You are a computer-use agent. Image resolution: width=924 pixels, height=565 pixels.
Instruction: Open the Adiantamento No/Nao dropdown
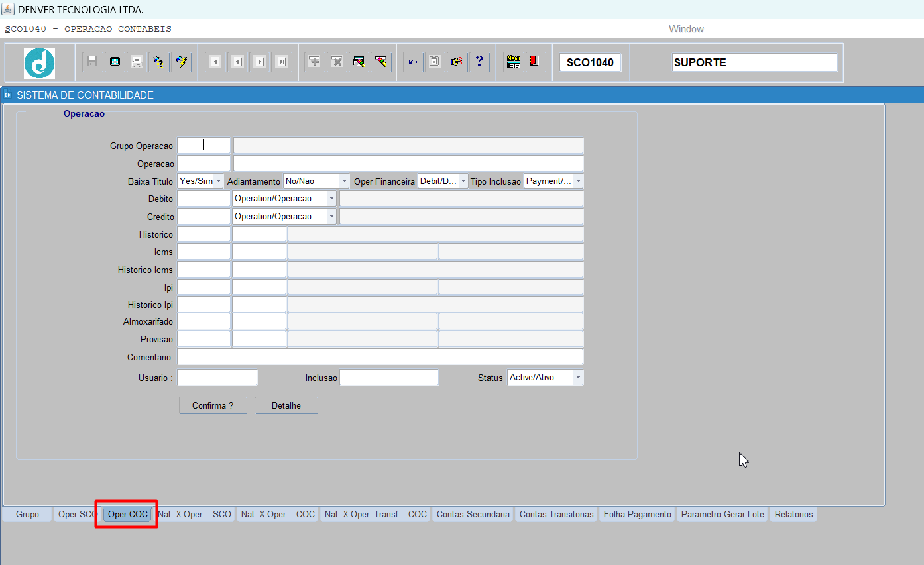(316, 181)
